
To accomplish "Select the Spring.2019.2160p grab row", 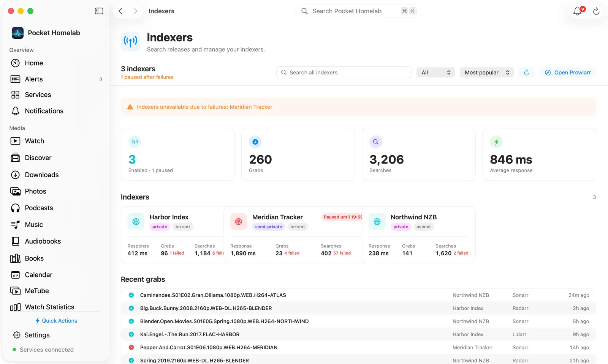I will [358, 360].
